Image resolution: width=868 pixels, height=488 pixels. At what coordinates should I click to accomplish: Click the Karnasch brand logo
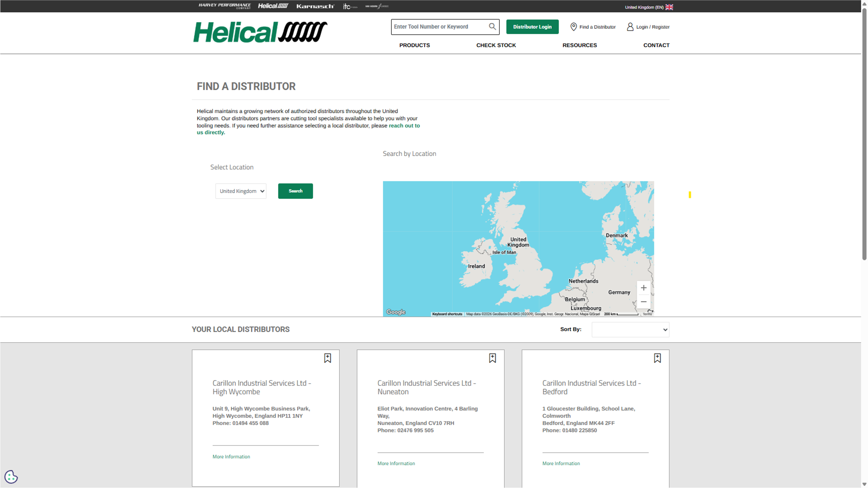pos(315,6)
